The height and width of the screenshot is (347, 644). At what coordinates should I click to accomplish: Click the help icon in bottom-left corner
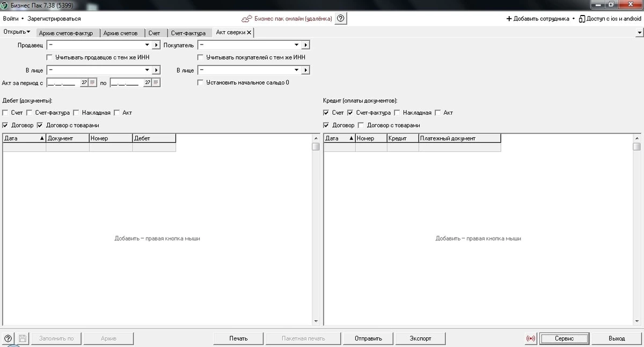point(8,338)
